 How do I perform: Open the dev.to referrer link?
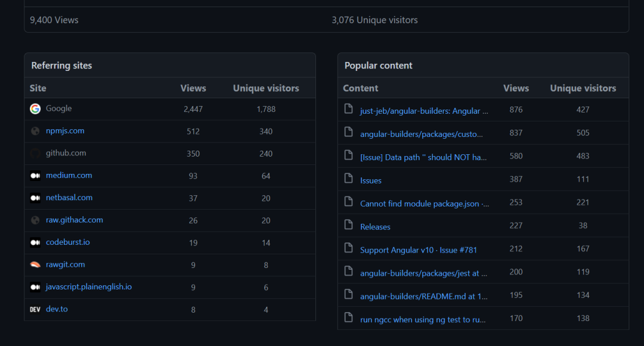pos(57,309)
